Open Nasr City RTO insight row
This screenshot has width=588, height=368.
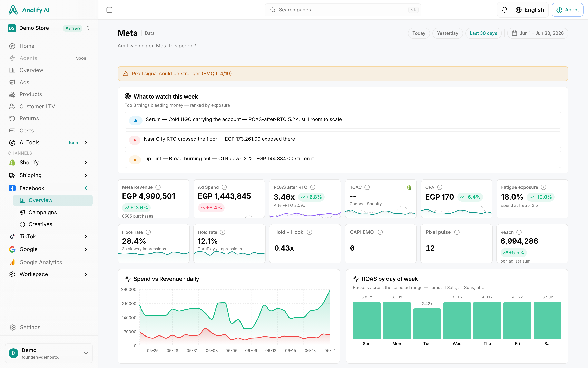pos(343,140)
